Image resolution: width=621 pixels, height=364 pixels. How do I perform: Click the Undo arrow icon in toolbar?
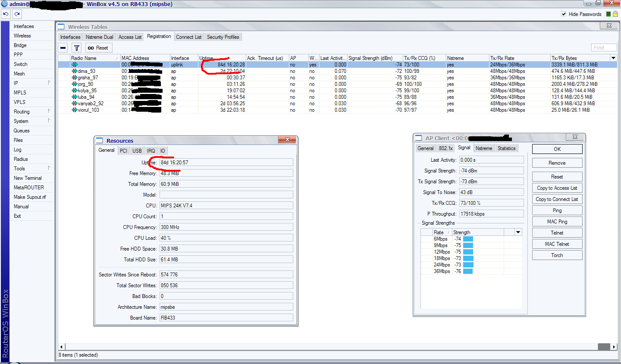pyautogui.click(x=6, y=14)
